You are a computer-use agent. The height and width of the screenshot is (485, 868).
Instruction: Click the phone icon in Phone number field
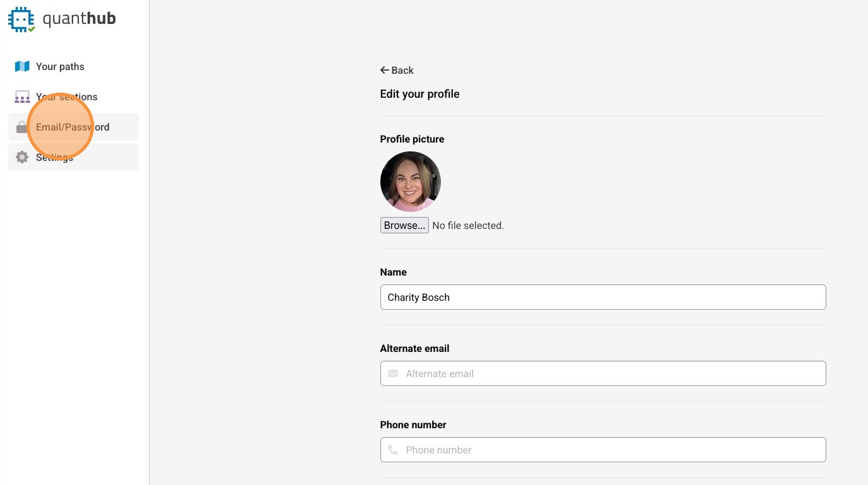pos(393,450)
